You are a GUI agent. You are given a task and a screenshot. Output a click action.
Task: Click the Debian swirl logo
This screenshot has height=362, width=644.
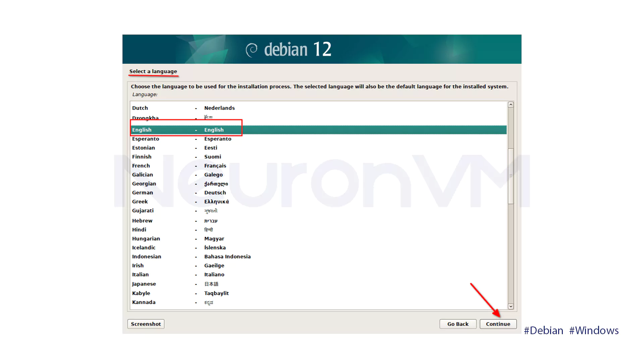pyautogui.click(x=252, y=50)
